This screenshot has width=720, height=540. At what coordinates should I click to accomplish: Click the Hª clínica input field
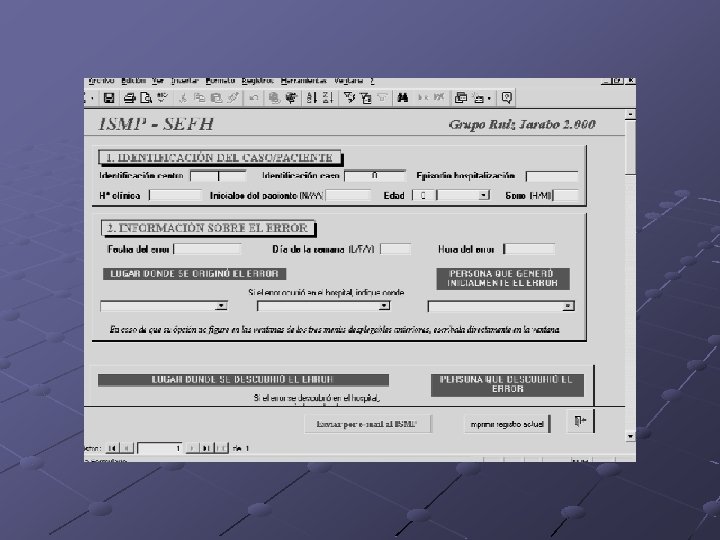click(x=175, y=196)
